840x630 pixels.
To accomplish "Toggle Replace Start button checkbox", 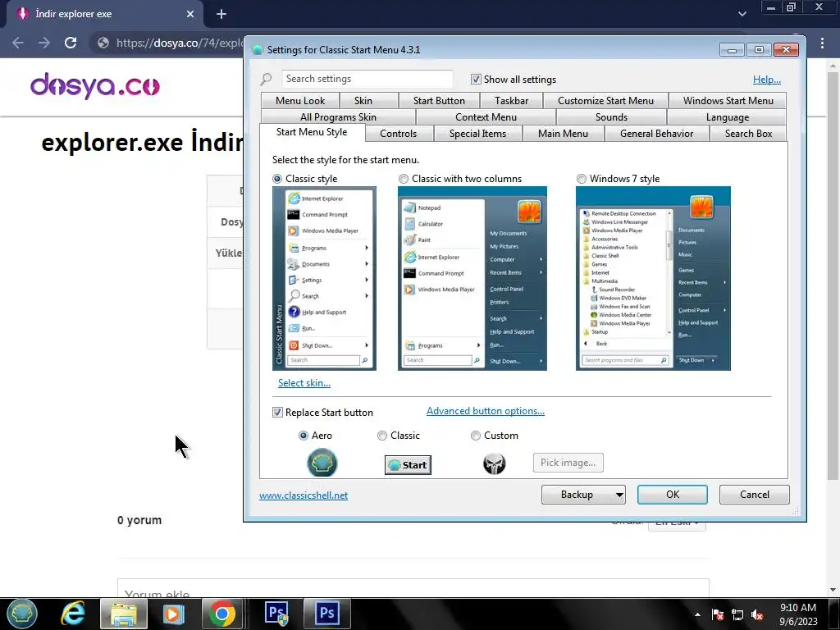I will point(277,413).
